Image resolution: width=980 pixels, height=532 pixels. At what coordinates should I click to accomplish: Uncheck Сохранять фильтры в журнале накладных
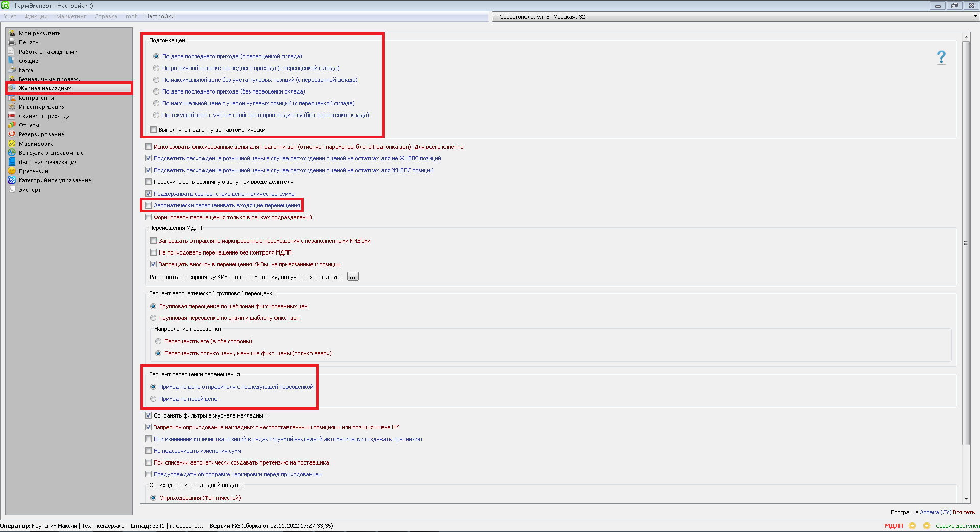point(149,415)
